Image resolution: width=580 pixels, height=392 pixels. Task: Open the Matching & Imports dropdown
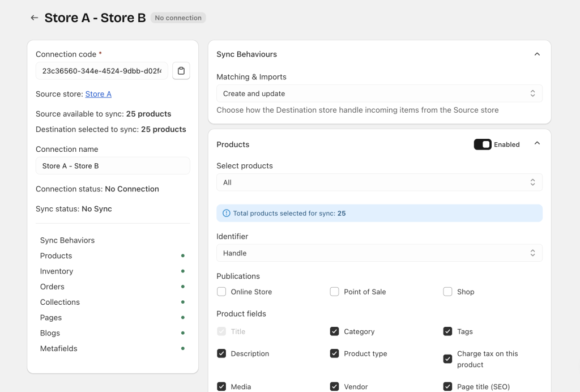click(379, 93)
